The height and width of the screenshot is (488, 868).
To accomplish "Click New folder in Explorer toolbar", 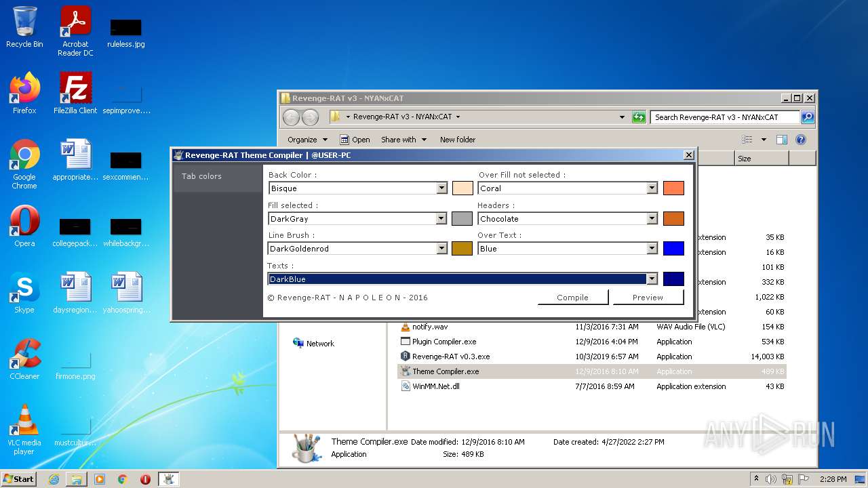I will 458,140.
